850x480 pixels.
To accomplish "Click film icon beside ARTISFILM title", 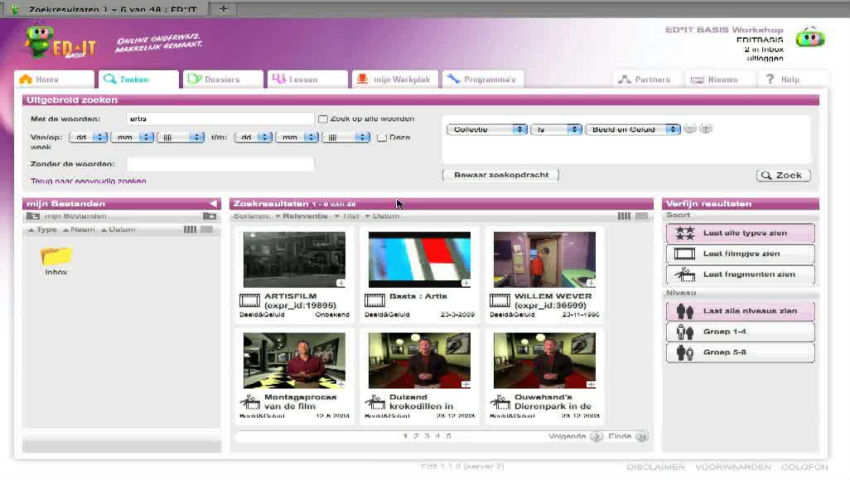I will pyautogui.click(x=249, y=300).
